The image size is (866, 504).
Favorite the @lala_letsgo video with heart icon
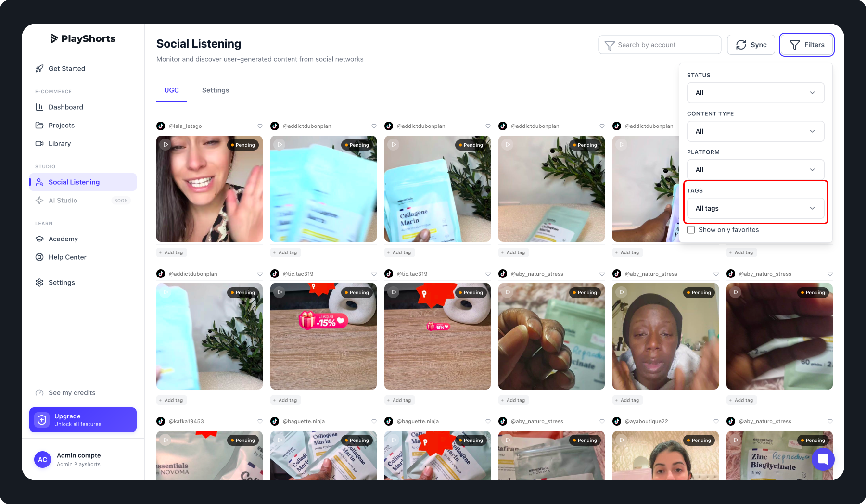260,126
